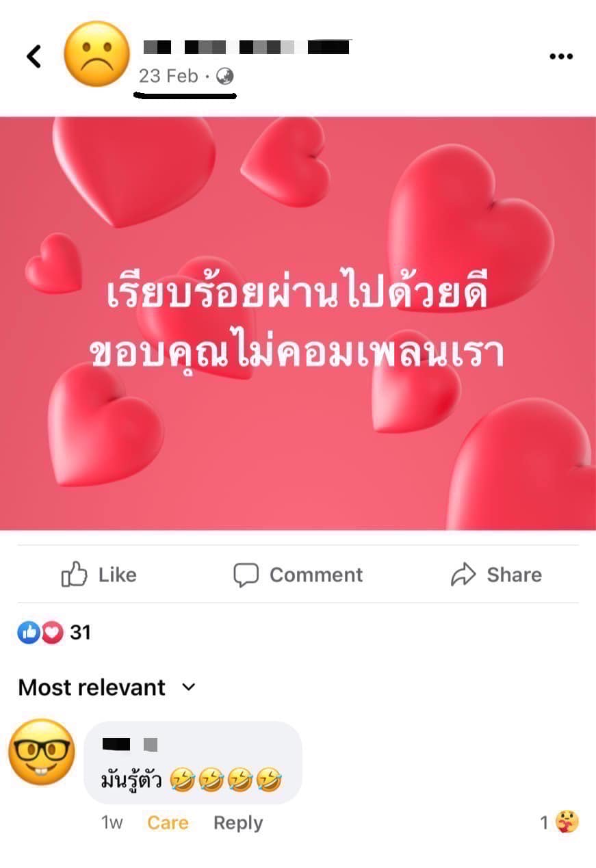Open the 31 reactions count list
596x868 pixels.
[x=80, y=633]
